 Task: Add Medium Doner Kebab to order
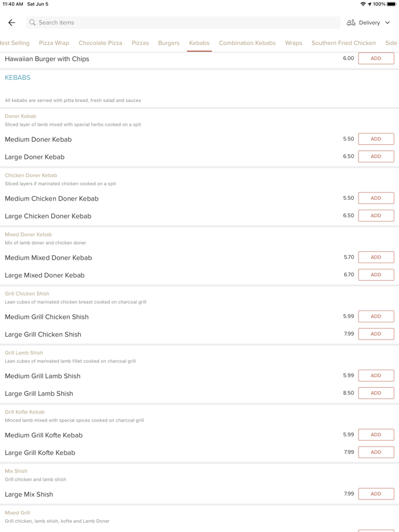click(376, 139)
